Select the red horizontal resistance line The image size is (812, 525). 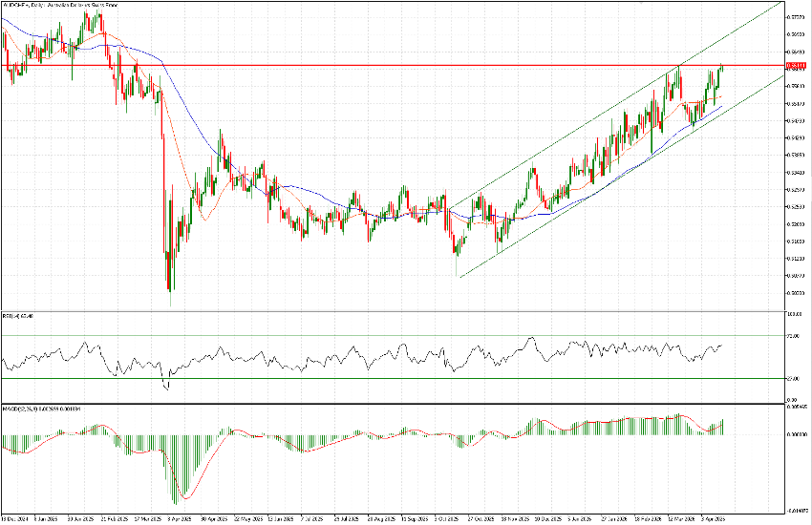pos(382,66)
